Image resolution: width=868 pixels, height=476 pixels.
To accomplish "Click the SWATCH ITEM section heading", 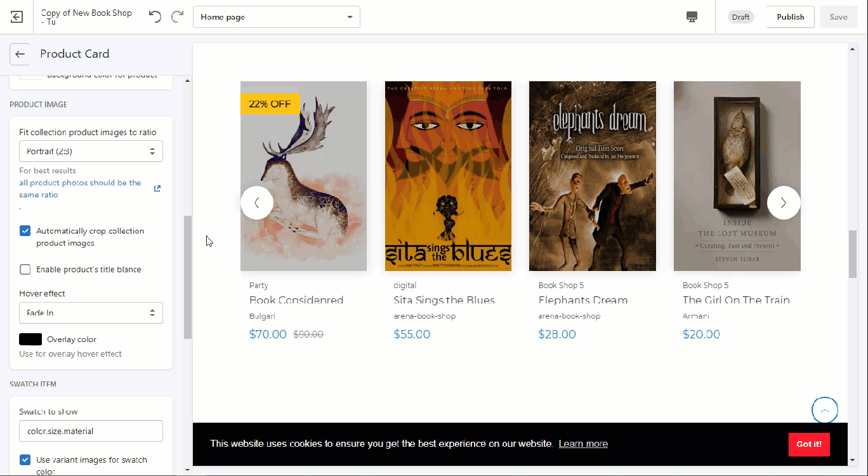I will pyautogui.click(x=33, y=385).
